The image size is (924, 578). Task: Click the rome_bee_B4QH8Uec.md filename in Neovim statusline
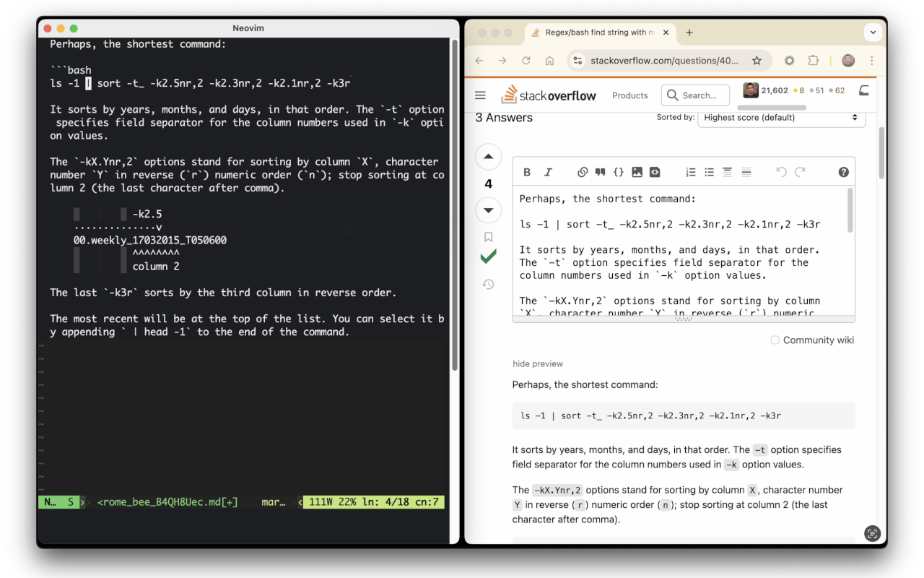point(167,501)
